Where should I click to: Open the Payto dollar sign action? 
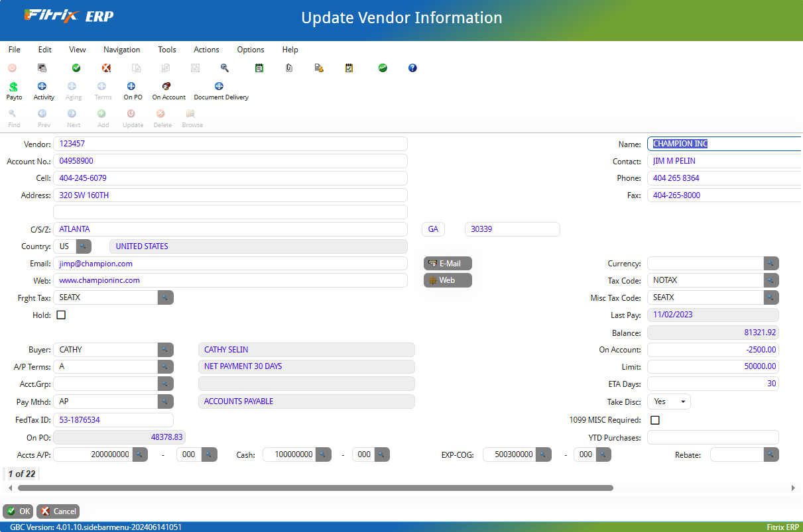click(14, 91)
